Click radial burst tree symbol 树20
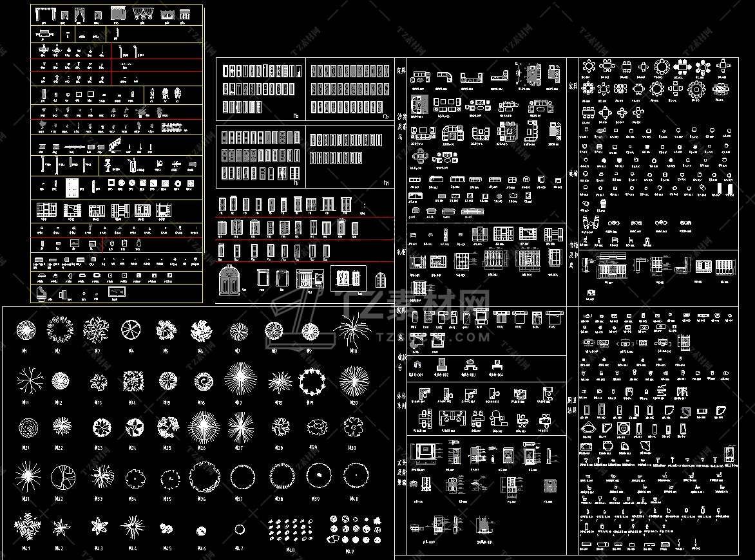The height and width of the screenshot is (560, 755). tap(354, 381)
